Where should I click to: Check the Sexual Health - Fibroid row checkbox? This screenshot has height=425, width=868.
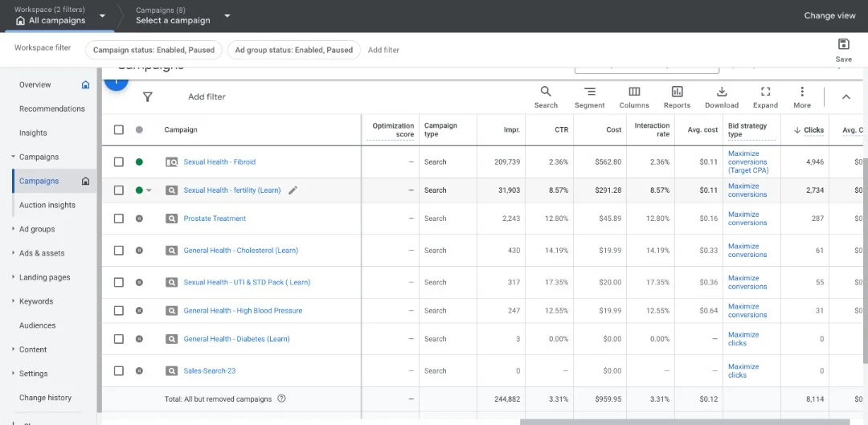[118, 162]
